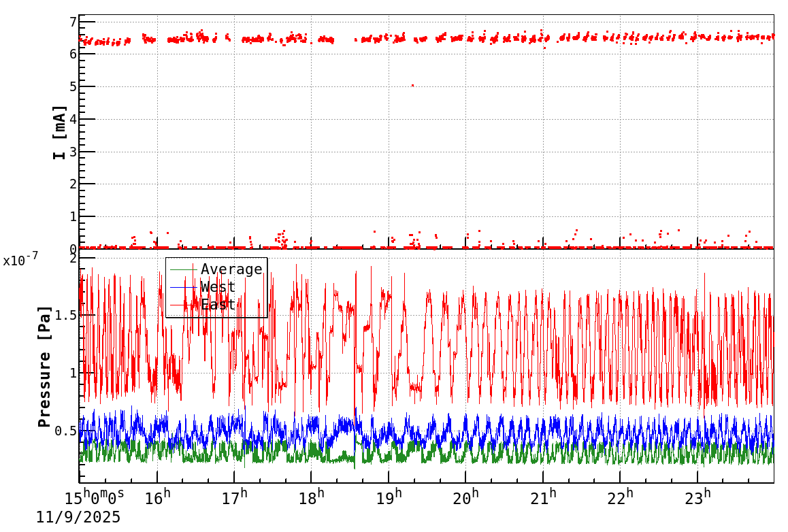Toggle visibility of the East pressure trace
This screenshot has width=788, height=532.
click(x=218, y=305)
